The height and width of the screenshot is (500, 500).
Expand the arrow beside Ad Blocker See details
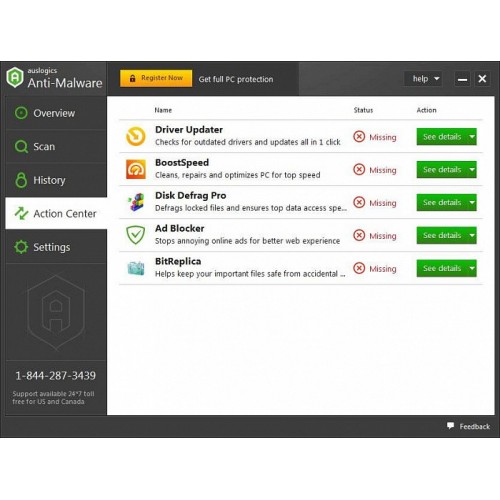pyautogui.click(x=472, y=235)
